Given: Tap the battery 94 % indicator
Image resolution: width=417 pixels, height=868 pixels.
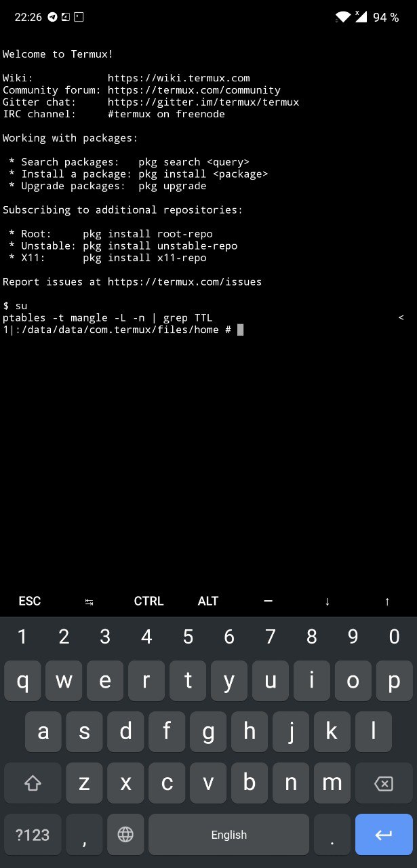Looking at the screenshot, I should pos(386,18).
